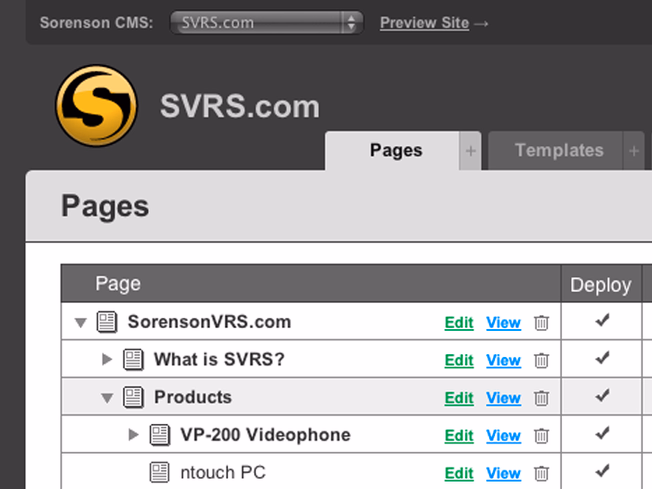Switch to the Templates tab
652x489 pixels.
[x=556, y=151]
